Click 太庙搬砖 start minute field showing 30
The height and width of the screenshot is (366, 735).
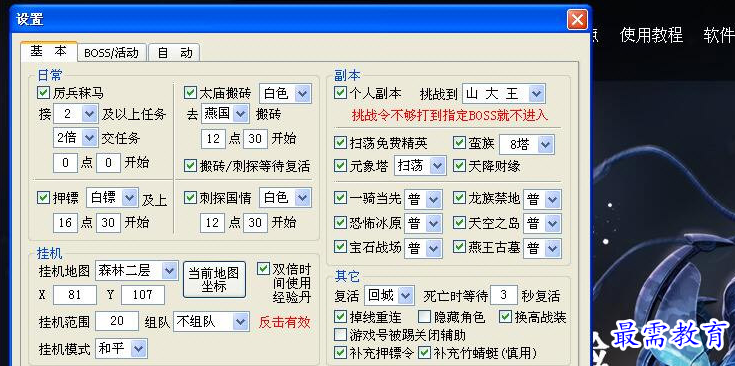(255, 139)
